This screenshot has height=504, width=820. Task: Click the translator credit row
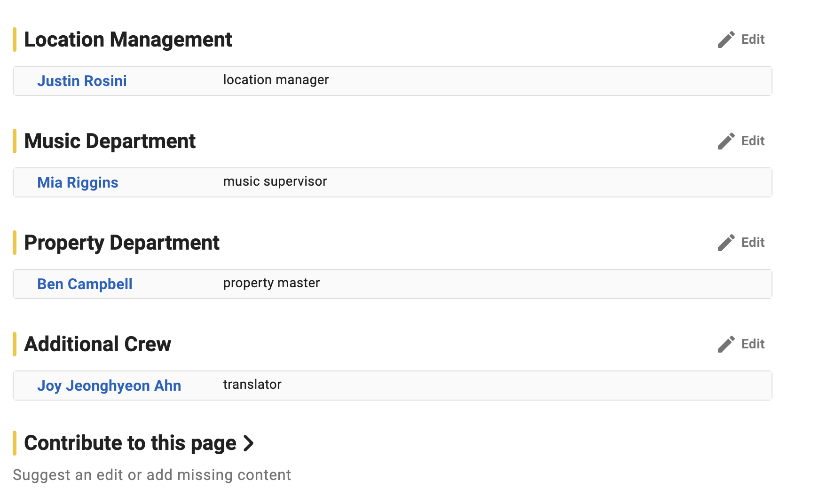click(393, 386)
